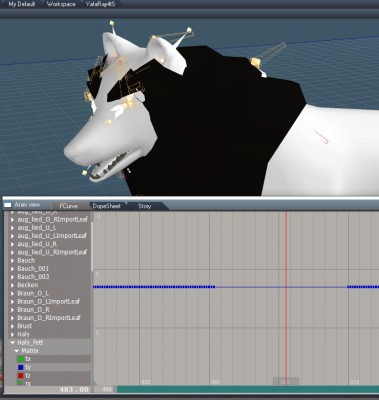Open the Workspace layout tab
Screen dimensions: 379x400
[61, 4]
